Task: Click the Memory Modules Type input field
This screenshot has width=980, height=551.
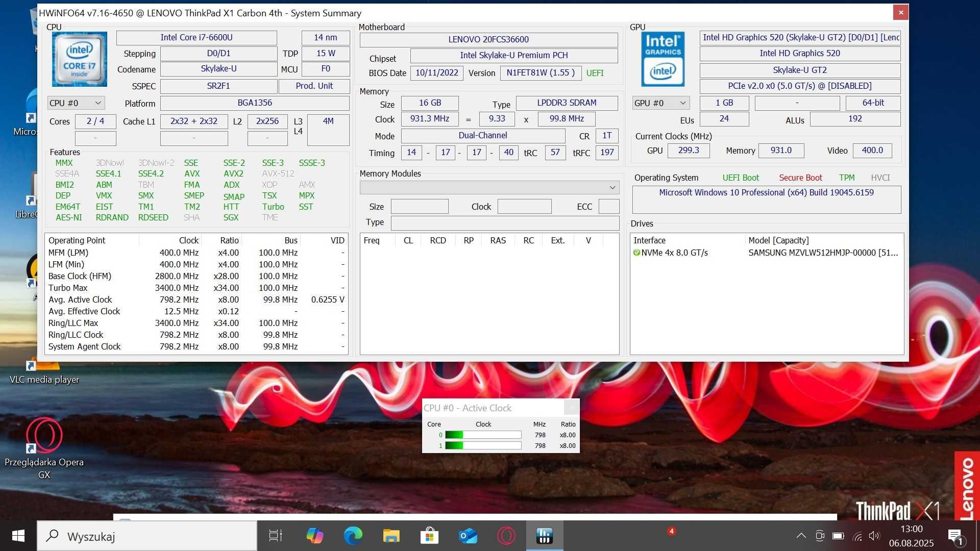Action: [505, 222]
